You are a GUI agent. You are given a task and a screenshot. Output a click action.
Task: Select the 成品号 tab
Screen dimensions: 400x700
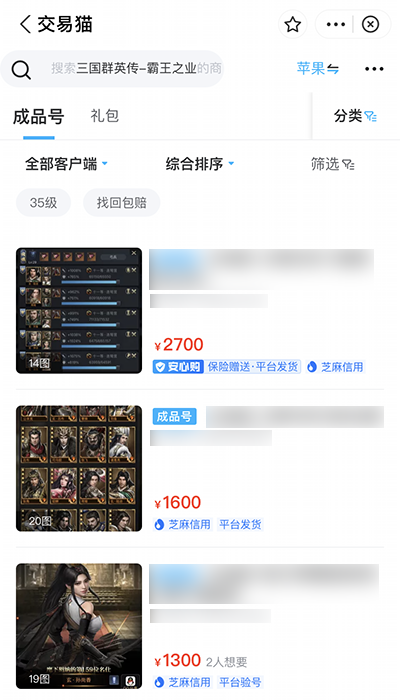pyautogui.click(x=38, y=117)
